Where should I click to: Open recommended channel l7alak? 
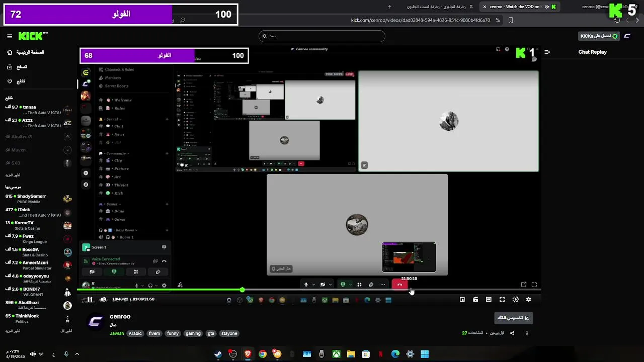coord(39,212)
